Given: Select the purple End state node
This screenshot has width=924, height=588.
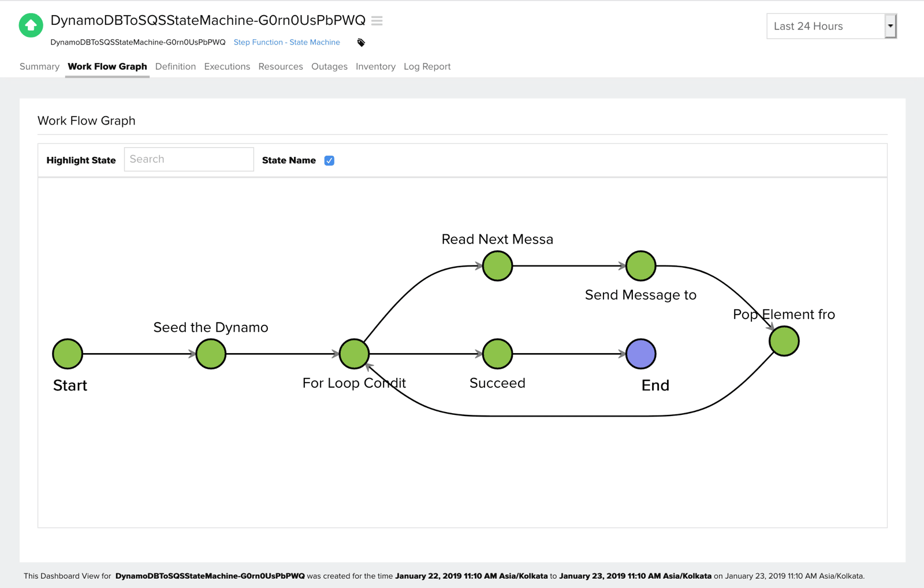Looking at the screenshot, I should [x=640, y=353].
